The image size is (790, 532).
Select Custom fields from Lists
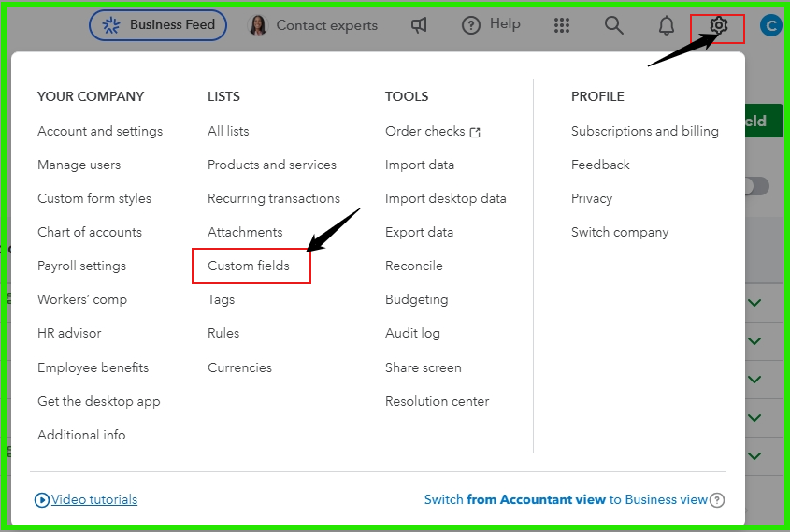[249, 266]
